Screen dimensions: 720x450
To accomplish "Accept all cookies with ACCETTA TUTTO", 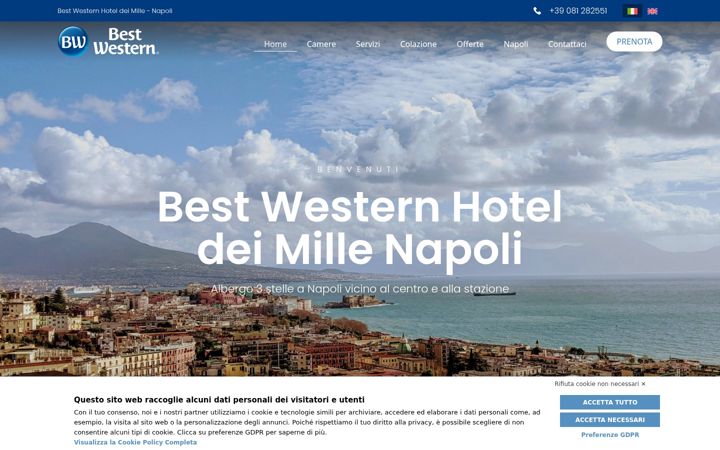I will (610, 402).
